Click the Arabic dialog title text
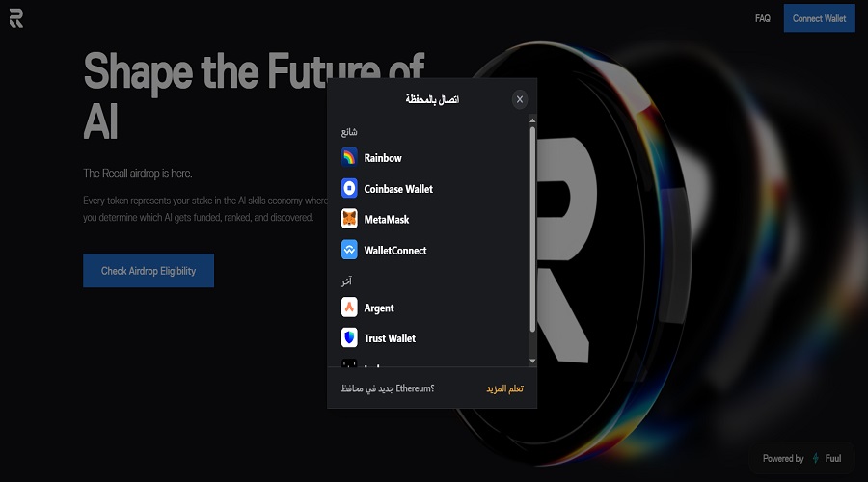Screen dimensions: 868x482 click(432, 99)
